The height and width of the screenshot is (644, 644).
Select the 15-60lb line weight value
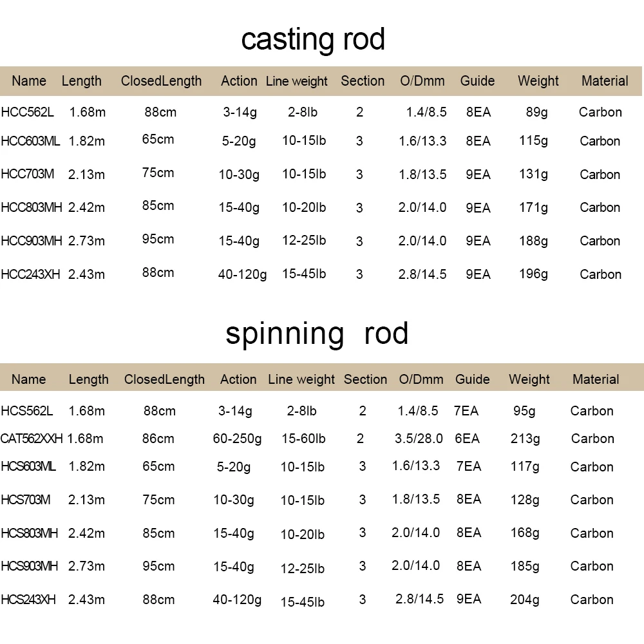click(x=303, y=439)
